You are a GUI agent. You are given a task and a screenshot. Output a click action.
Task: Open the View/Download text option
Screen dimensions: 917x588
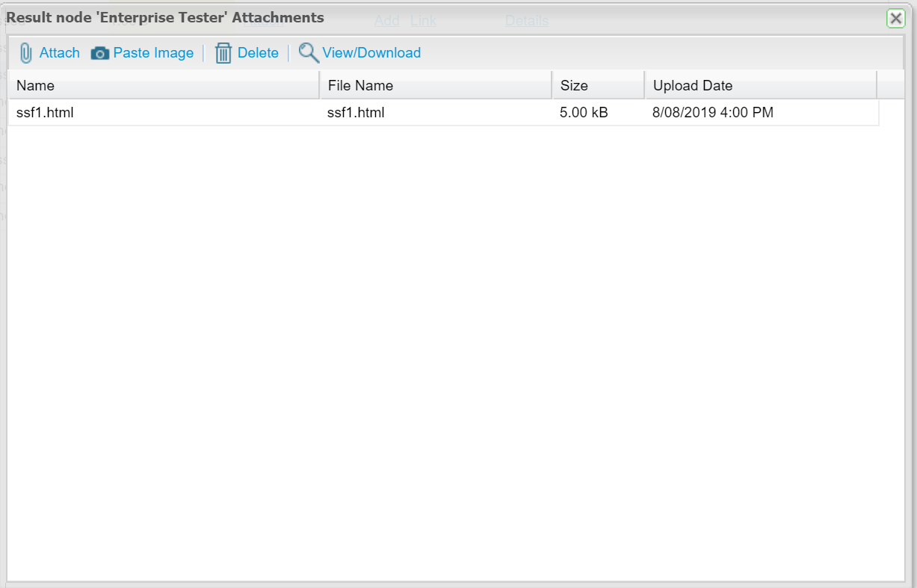click(x=371, y=53)
